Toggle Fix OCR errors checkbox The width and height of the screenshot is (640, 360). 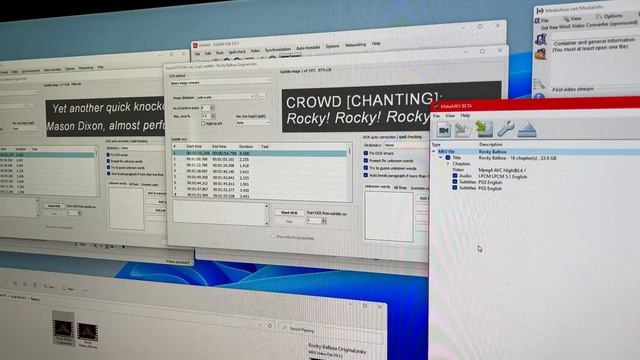(x=366, y=153)
